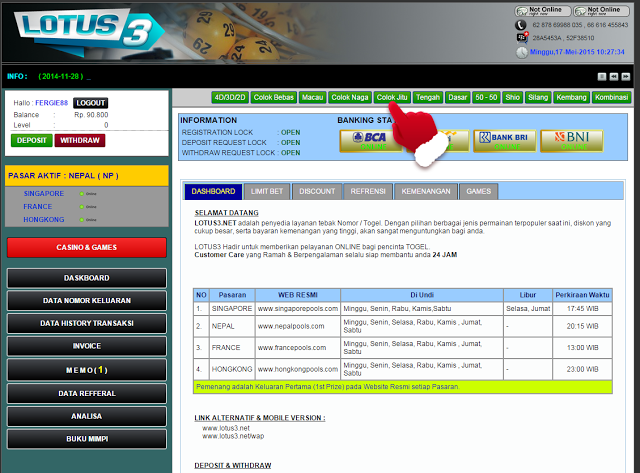Image resolution: width=640 pixels, height=473 pixels.
Task: Open the ANALISA menu
Action: (87, 416)
